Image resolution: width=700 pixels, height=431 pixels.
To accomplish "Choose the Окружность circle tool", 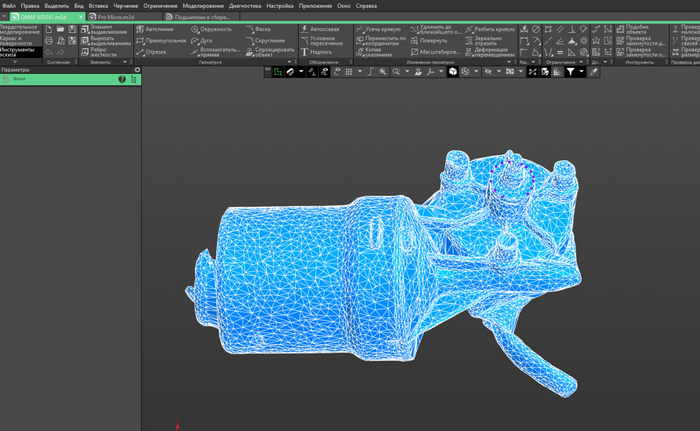I will [x=215, y=29].
